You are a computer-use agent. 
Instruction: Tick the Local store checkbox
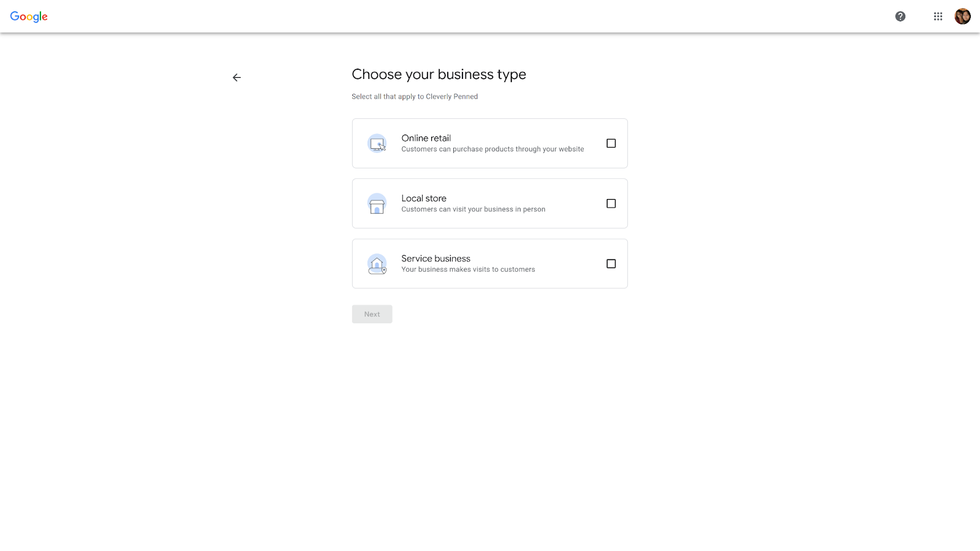[611, 203]
